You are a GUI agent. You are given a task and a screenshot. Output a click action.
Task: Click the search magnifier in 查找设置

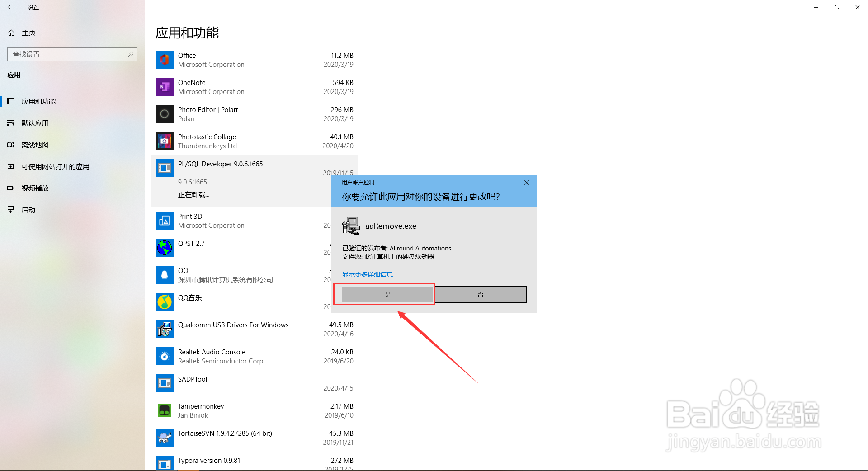[131, 54]
